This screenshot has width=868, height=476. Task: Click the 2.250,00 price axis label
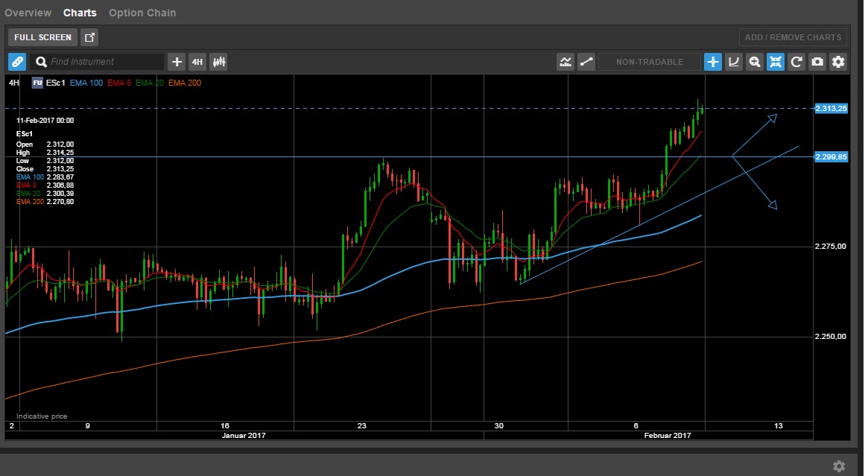tap(830, 337)
